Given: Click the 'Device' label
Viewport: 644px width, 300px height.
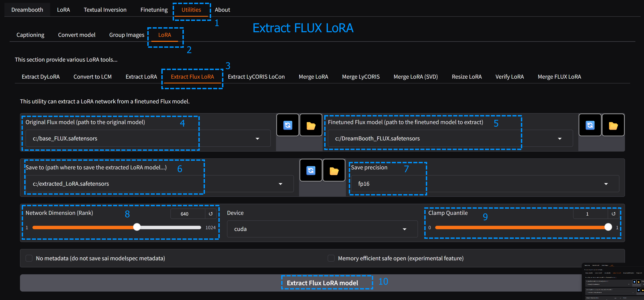Looking at the screenshot, I should (235, 213).
